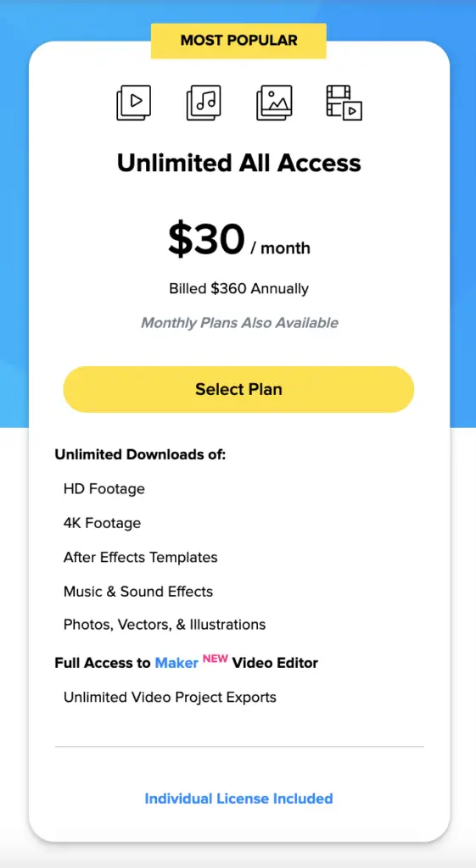Click the Select Plan button
The image size is (476, 868).
[x=238, y=389]
